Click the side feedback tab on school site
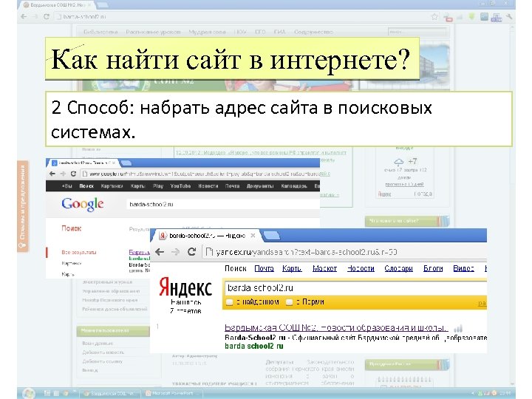The height and width of the screenshot is (399, 532). (23, 206)
